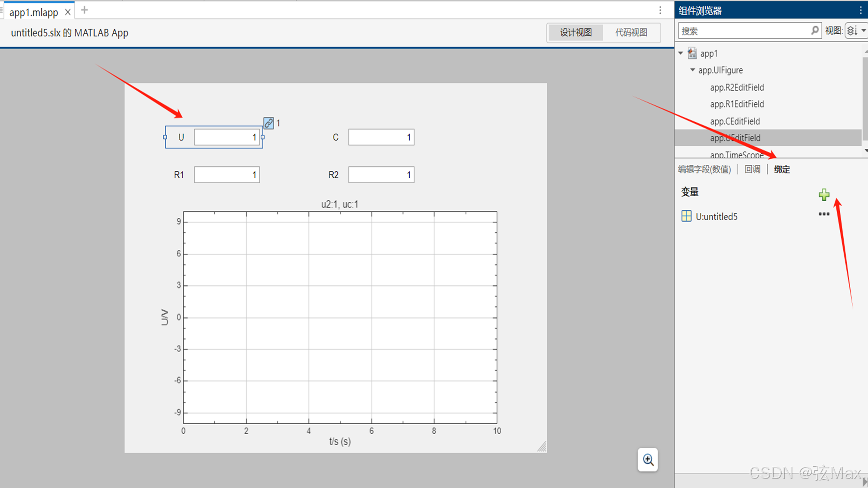Close the app1.mlapp tab
The height and width of the screenshot is (488, 868).
point(68,13)
